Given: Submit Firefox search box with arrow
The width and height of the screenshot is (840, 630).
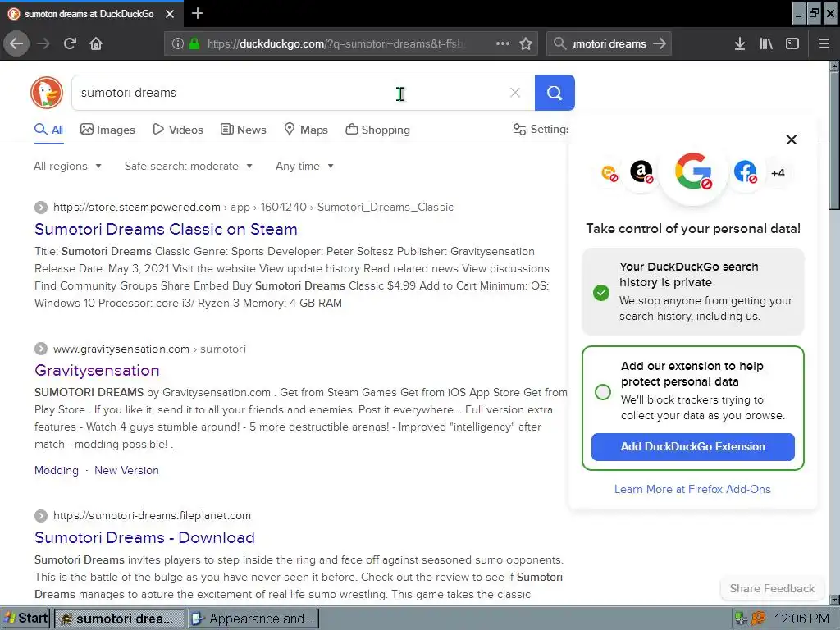Looking at the screenshot, I should (660, 43).
